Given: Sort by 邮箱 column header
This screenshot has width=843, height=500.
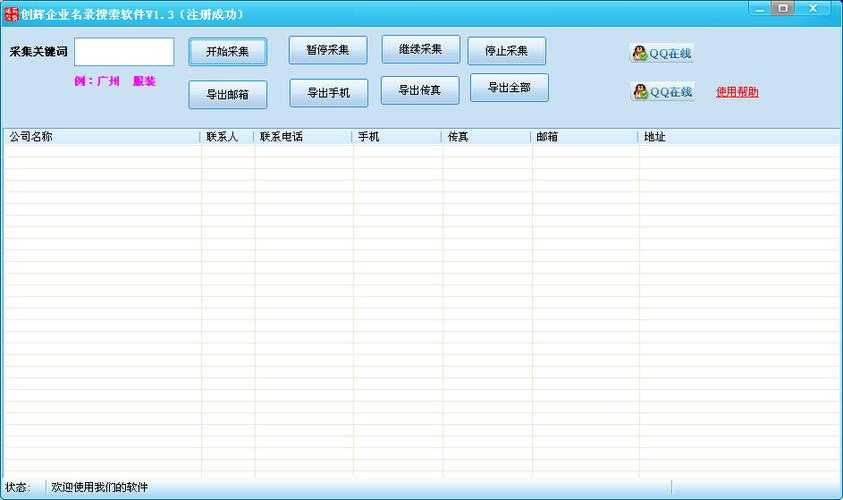Looking at the screenshot, I should click(x=585, y=137).
